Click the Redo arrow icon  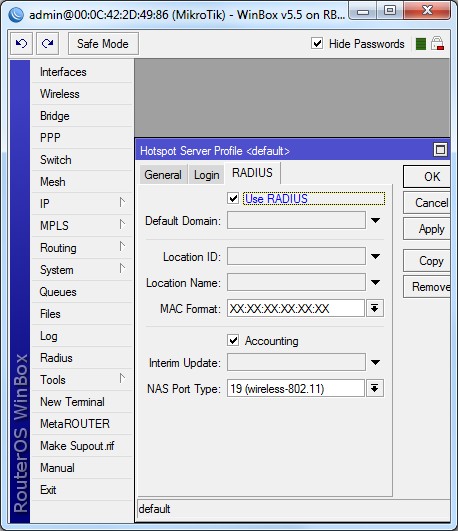click(47, 43)
